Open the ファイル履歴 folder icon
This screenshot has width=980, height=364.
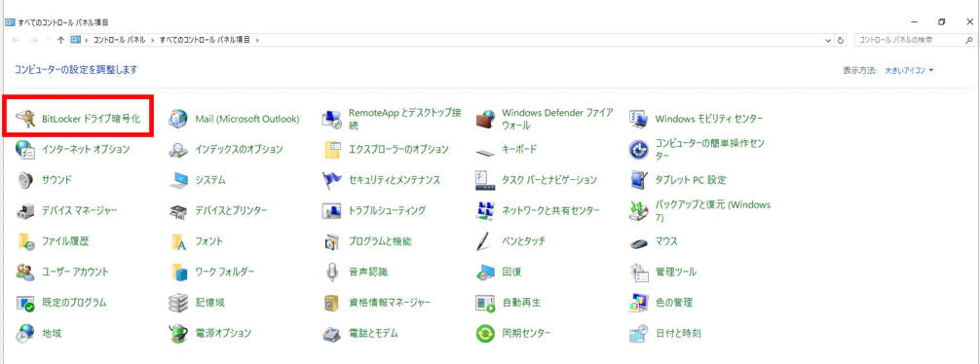pos(25,241)
